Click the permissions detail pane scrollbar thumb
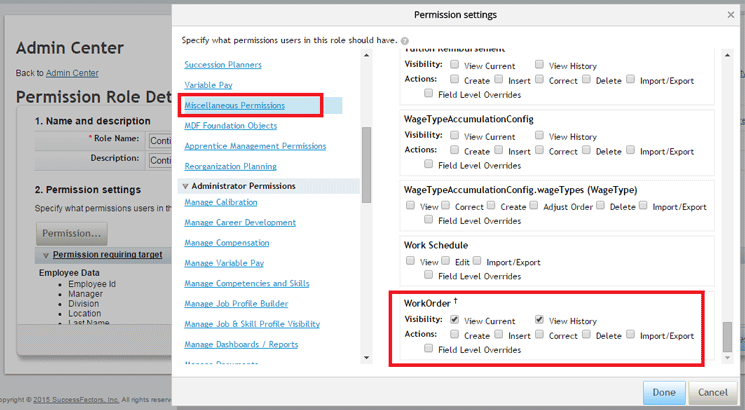The image size is (745, 410). (x=728, y=336)
